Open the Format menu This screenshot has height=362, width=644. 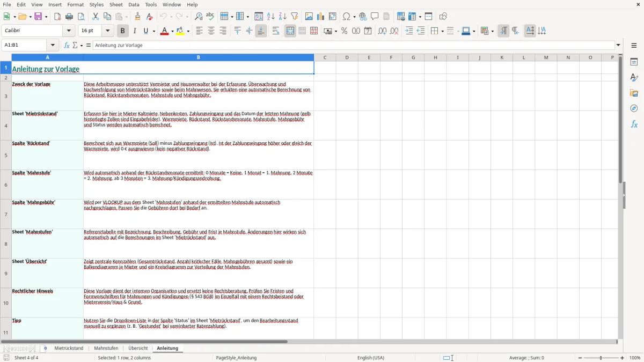76,4
